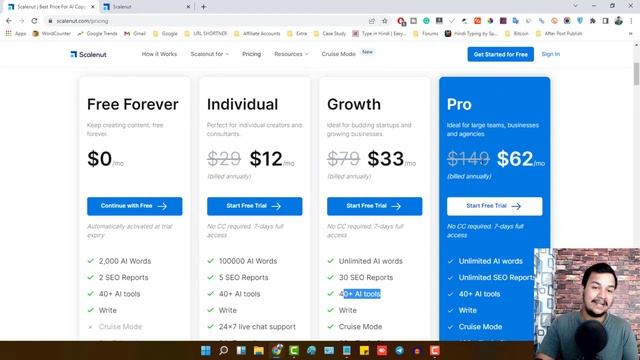
Task: Click the 'Pro' plan heading
Action: (459, 104)
